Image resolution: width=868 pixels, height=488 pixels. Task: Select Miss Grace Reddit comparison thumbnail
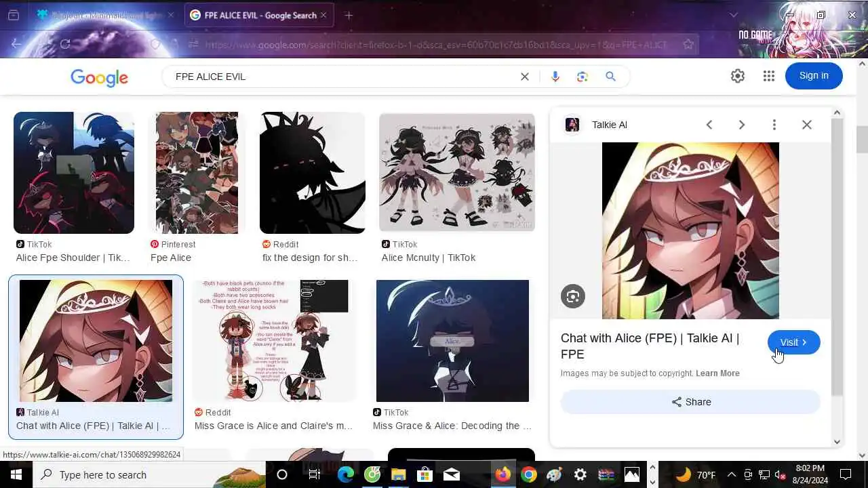point(273,341)
